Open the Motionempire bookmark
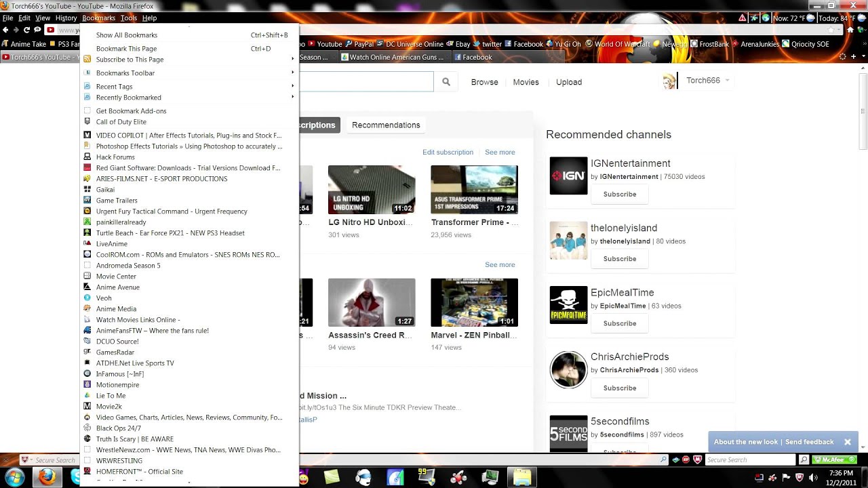The width and height of the screenshot is (868, 488). tap(190, 385)
